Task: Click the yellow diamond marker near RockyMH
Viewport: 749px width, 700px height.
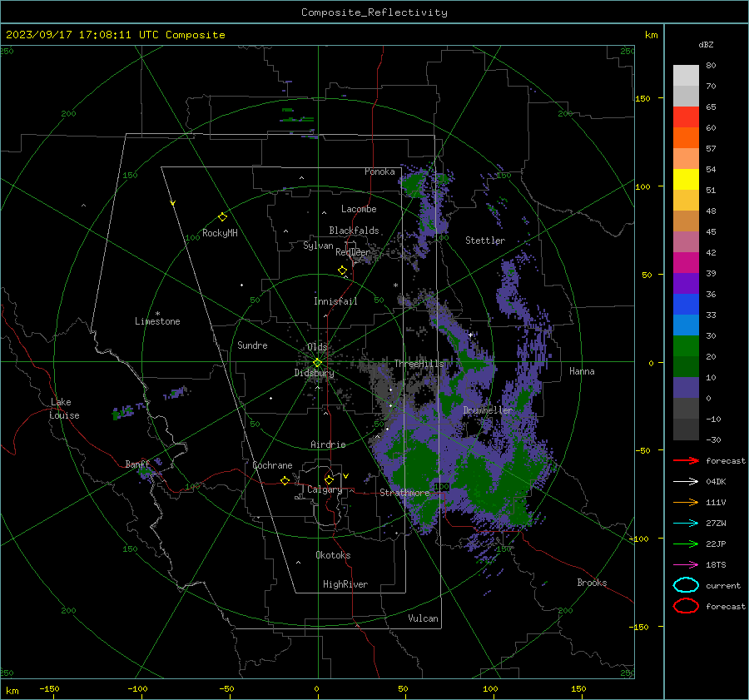Action: coord(222,217)
